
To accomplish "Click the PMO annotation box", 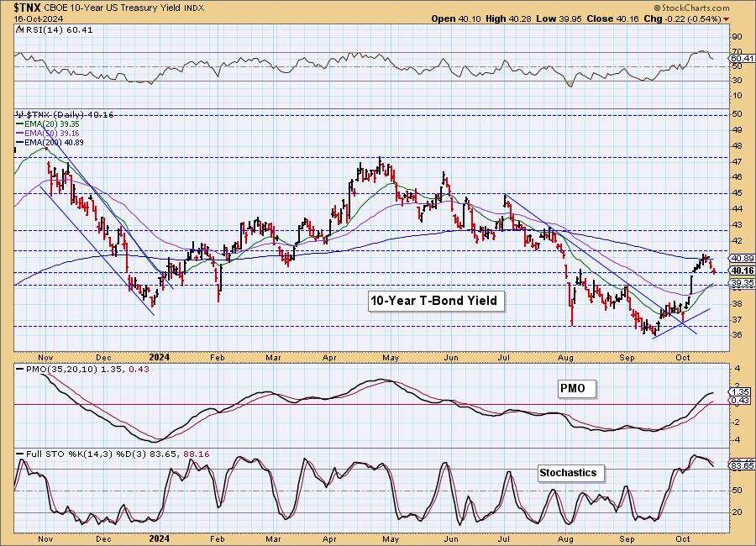I will (576, 389).
